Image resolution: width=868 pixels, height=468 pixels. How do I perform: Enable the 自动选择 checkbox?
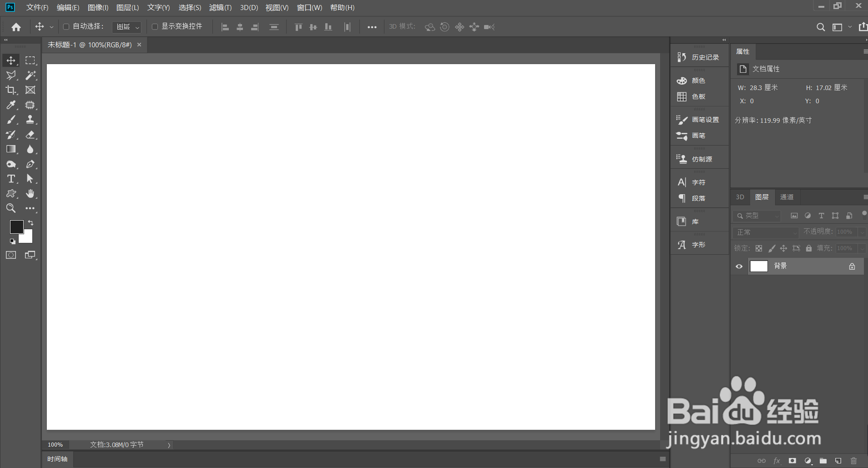tap(66, 27)
